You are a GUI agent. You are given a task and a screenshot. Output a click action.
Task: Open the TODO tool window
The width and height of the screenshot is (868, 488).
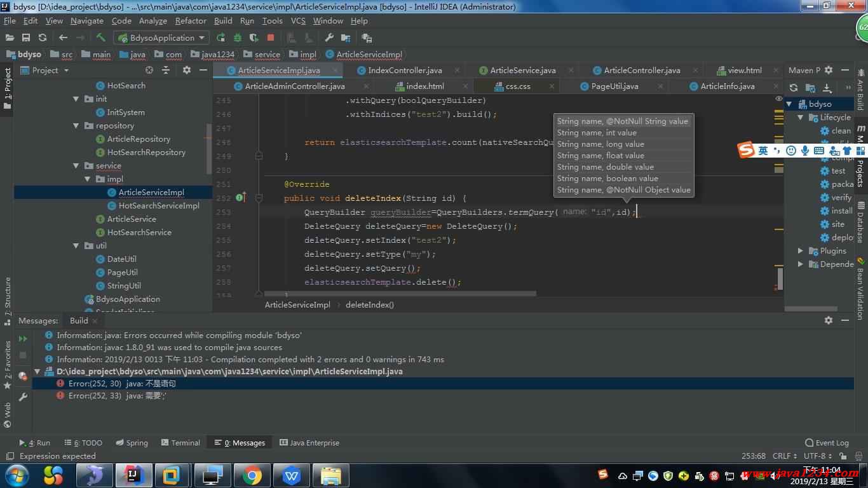tap(83, 443)
